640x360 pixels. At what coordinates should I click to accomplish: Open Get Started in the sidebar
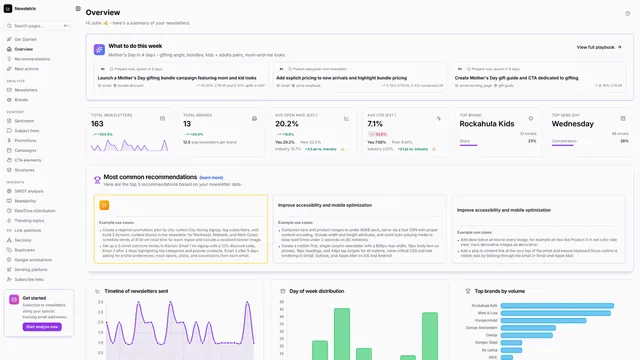pyautogui.click(x=25, y=39)
